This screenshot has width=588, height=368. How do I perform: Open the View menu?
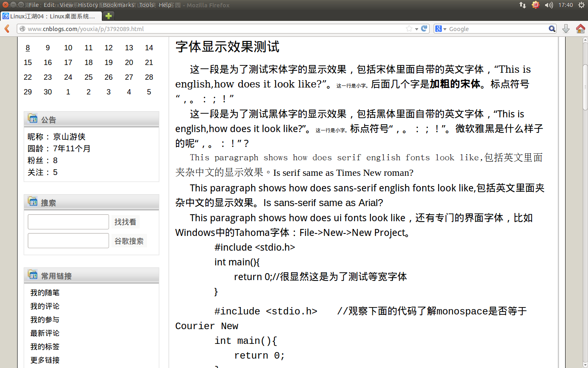[x=66, y=5]
